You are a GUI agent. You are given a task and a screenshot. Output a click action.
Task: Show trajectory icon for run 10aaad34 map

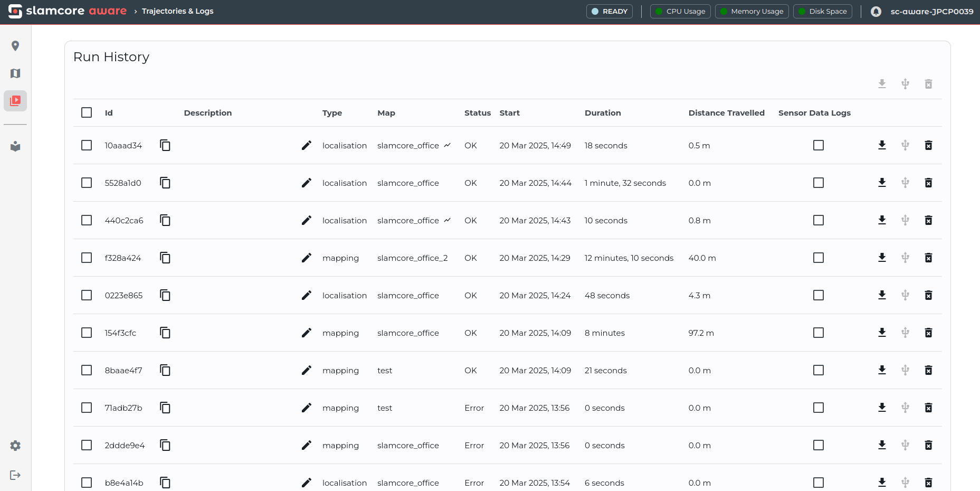[448, 145]
